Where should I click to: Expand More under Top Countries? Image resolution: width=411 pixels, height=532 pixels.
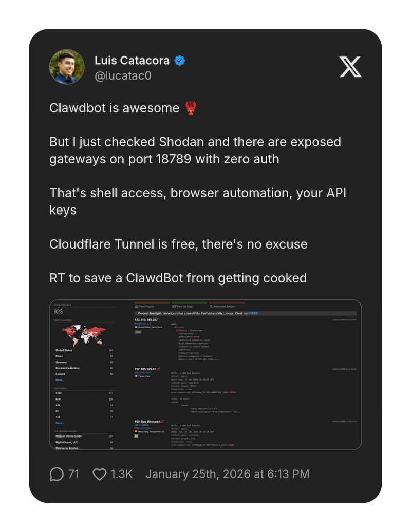[60, 381]
